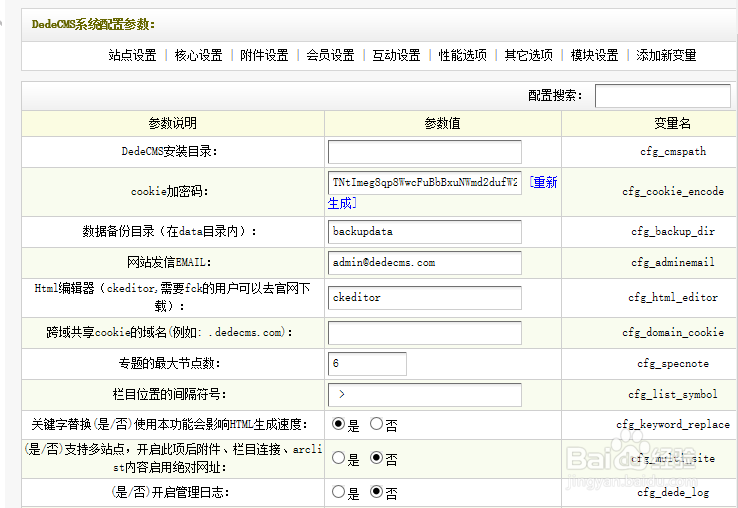Click 添加新变量 link
Viewport: 738px width, 508px height.
tap(666, 55)
